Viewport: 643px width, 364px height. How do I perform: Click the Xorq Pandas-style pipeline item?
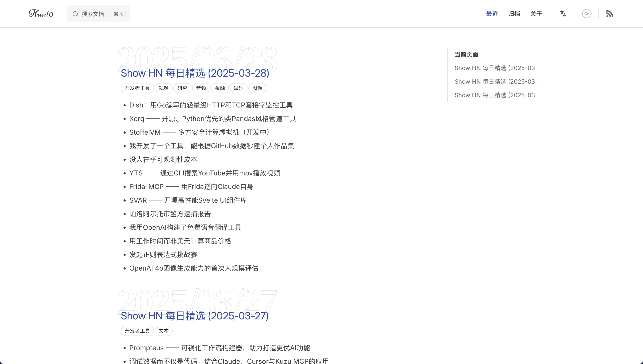click(212, 119)
